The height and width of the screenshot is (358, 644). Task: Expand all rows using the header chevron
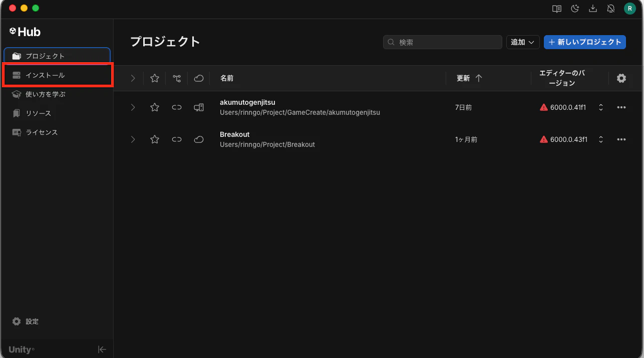coord(133,78)
